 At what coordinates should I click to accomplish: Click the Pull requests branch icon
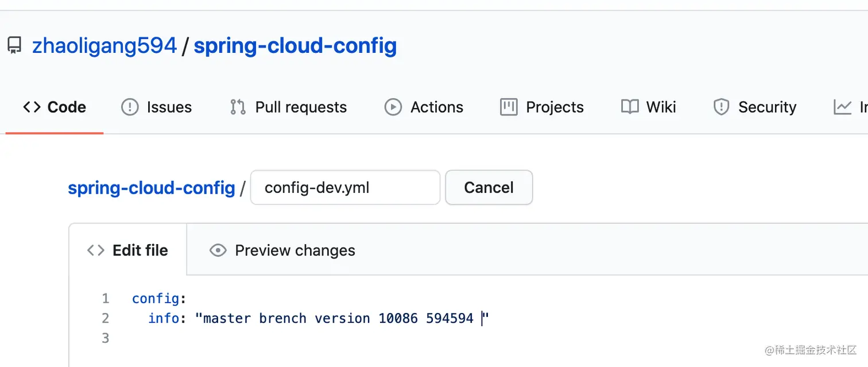click(x=238, y=107)
